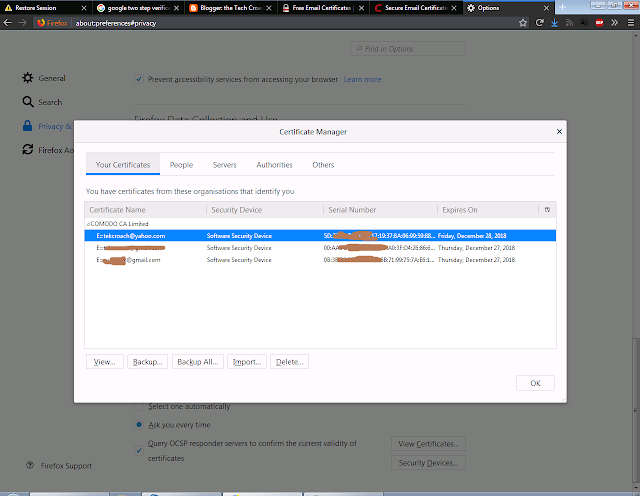Click the Backup All... button

(198, 362)
